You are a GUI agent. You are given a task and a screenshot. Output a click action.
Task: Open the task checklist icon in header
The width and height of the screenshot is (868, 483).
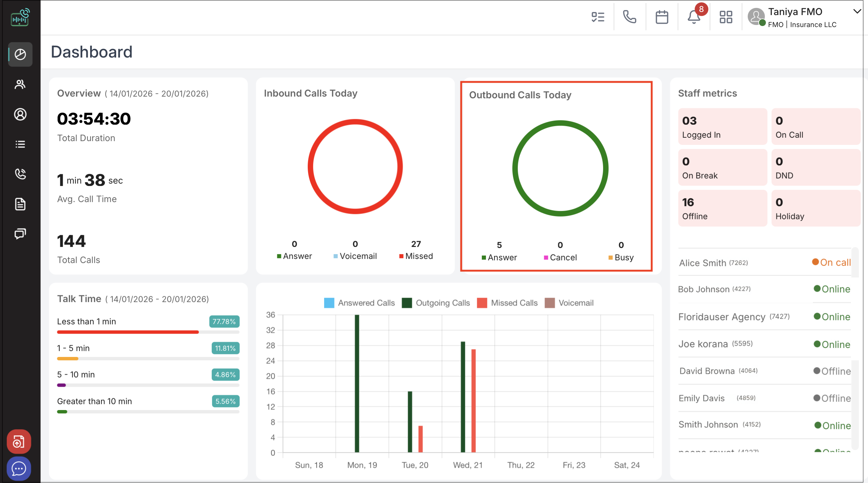[x=598, y=17]
